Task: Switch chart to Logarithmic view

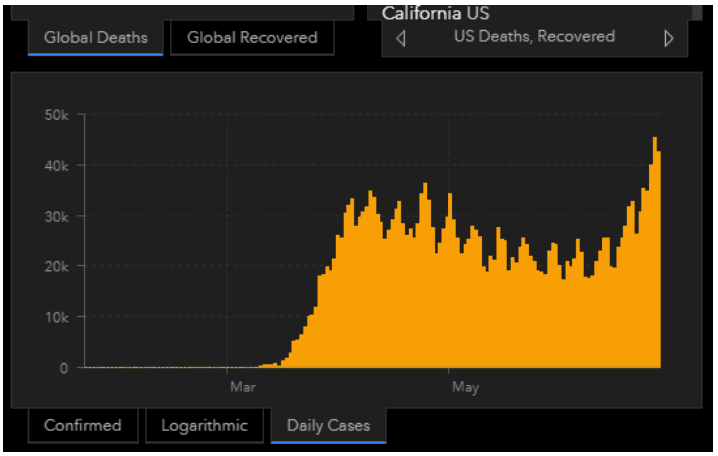Action: click(x=204, y=425)
